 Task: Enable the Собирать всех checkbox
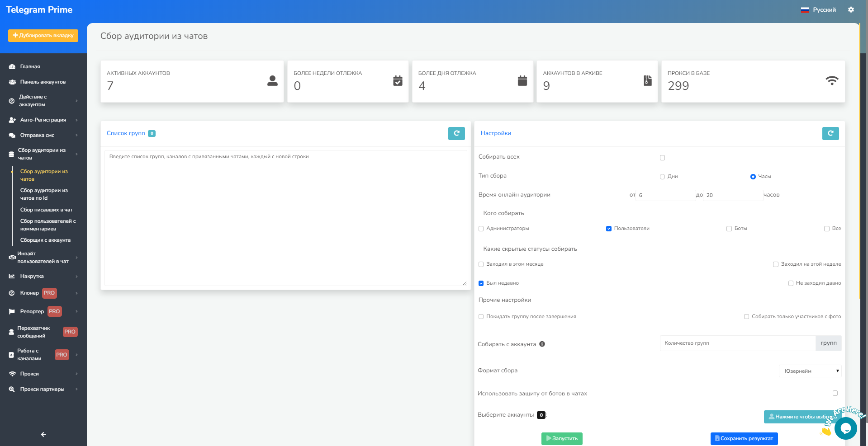(x=662, y=158)
